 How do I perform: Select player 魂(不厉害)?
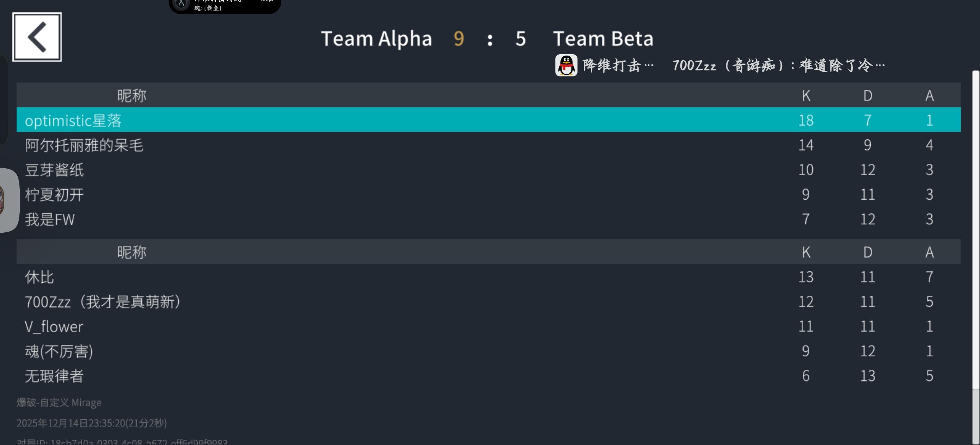pyautogui.click(x=59, y=351)
